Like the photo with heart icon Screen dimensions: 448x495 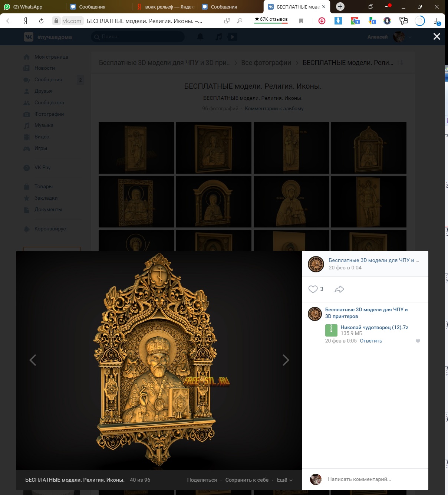pyautogui.click(x=313, y=289)
